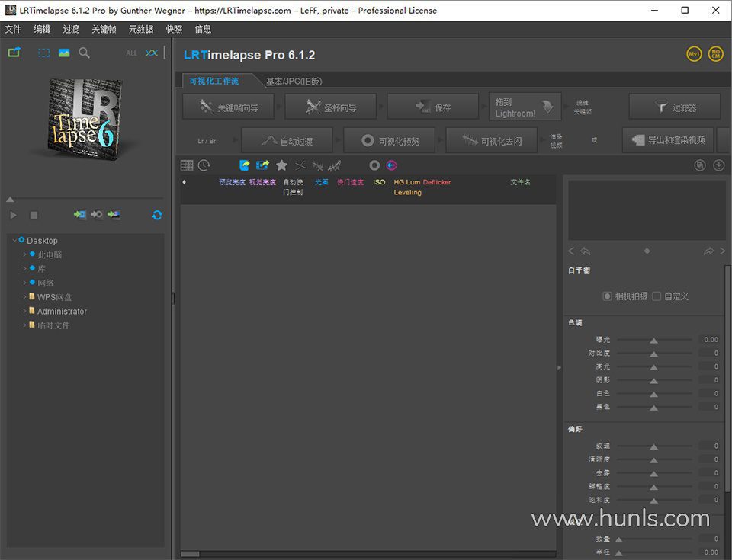Click the blue film strip with arrow icon
The width and height of the screenshot is (732, 560).
[x=262, y=165]
